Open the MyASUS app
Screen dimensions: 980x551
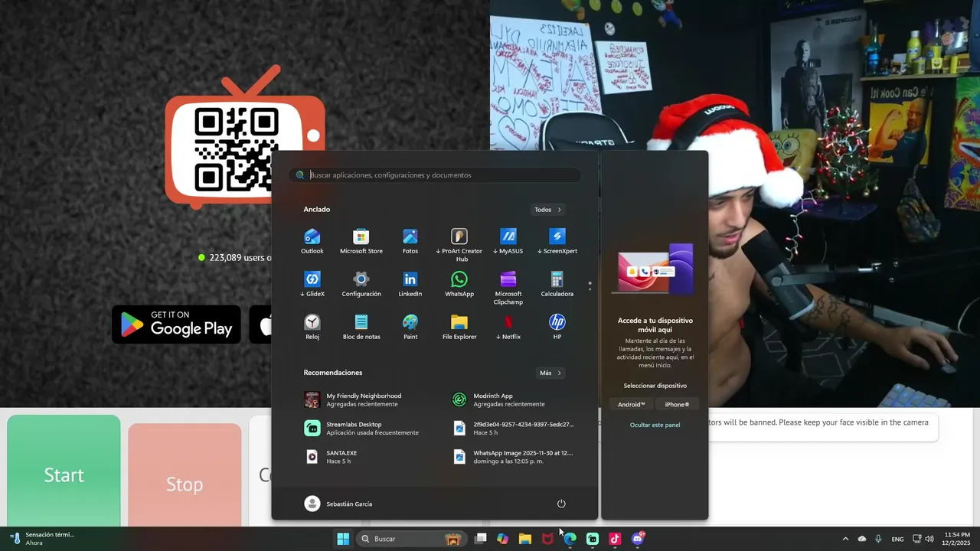(x=508, y=241)
